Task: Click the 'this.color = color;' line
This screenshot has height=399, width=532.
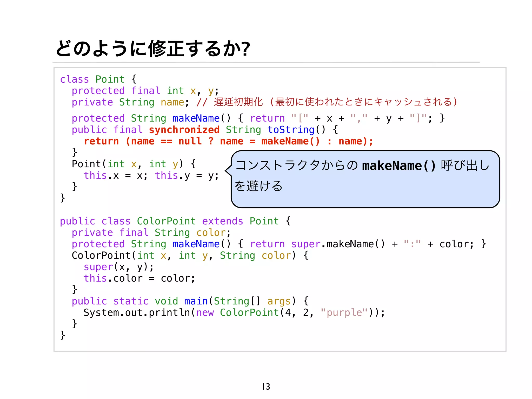Action: (139, 278)
